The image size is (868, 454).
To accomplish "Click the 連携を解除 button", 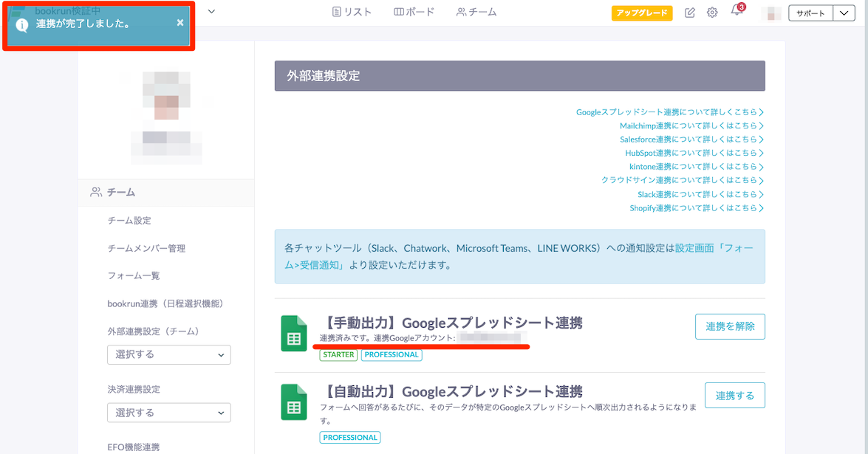I will [x=729, y=326].
